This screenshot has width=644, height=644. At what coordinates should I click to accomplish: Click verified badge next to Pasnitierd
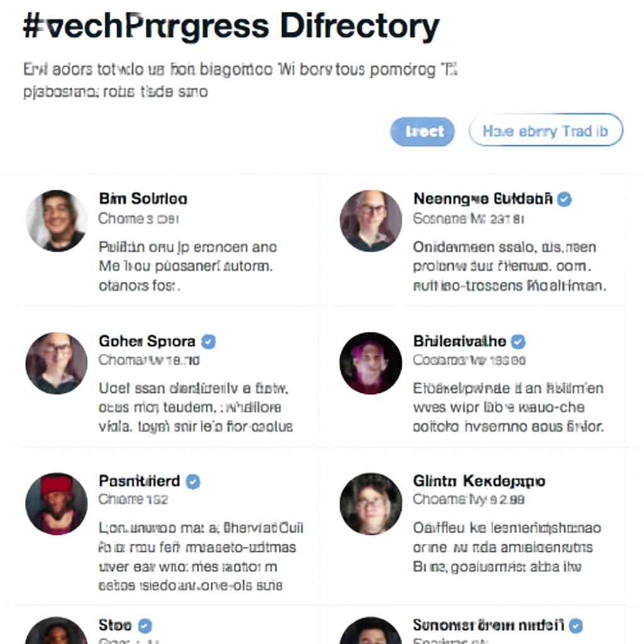(x=193, y=482)
